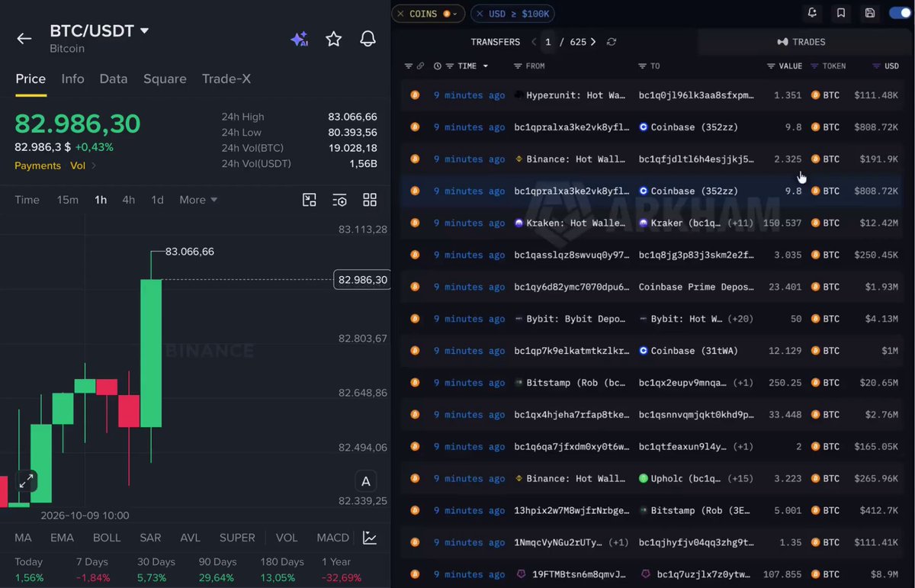Expand the More timeframes dropdown
This screenshot has height=588, width=915.
198,200
